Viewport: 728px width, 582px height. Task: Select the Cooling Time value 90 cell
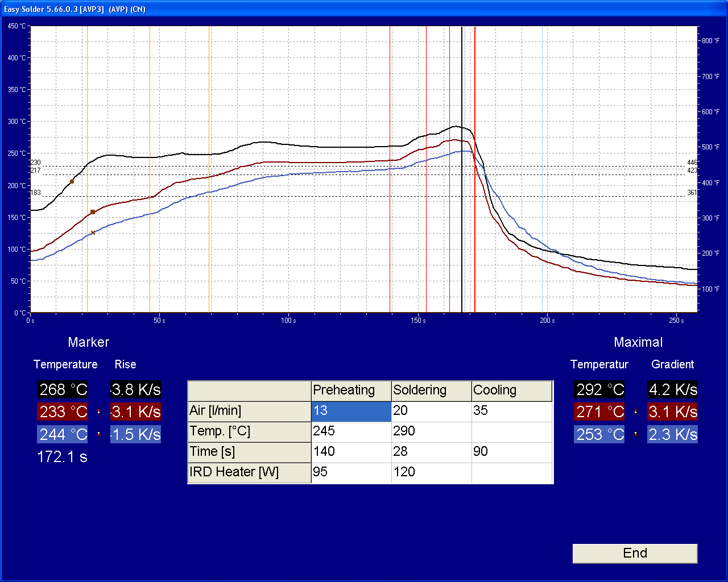tap(512, 452)
